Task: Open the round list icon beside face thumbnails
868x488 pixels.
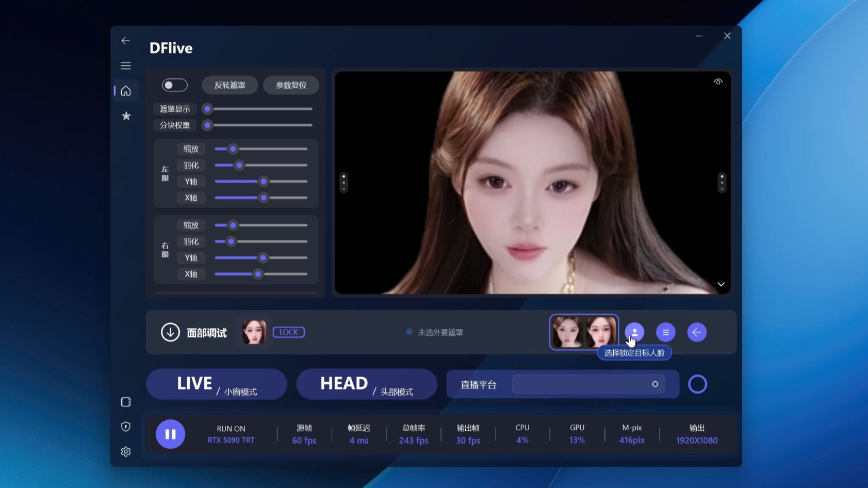Action: (666, 332)
